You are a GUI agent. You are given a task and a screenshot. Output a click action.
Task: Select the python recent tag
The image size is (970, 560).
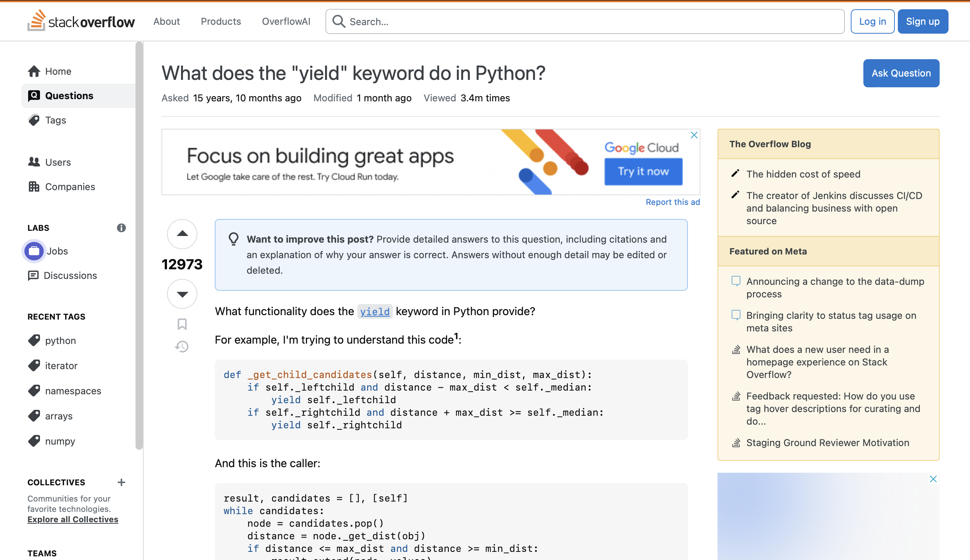[x=60, y=341]
